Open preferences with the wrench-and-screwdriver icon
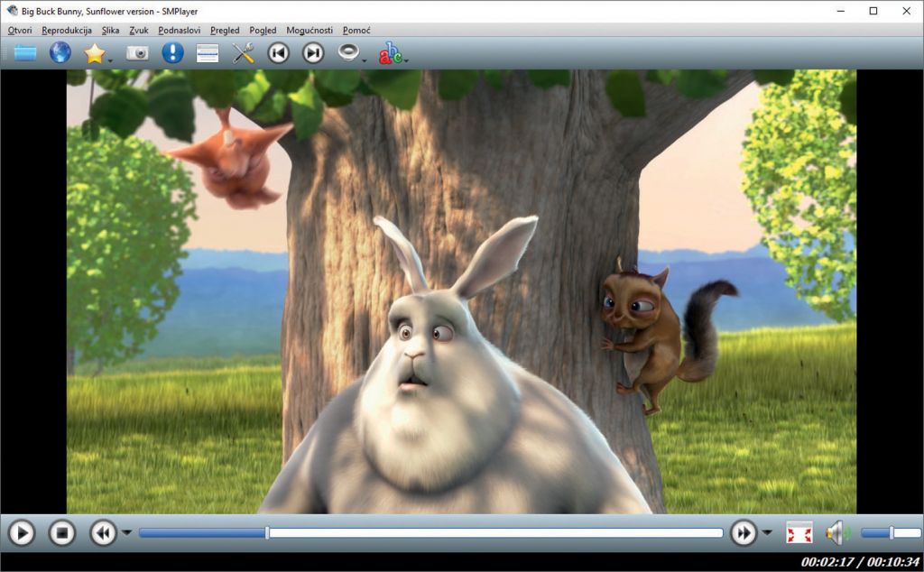924x572 pixels. tap(243, 53)
